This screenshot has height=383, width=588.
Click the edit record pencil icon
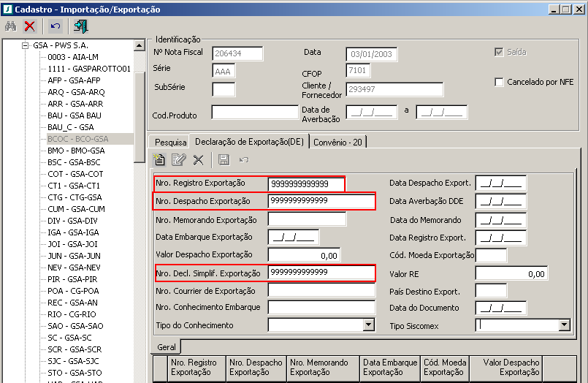click(179, 159)
